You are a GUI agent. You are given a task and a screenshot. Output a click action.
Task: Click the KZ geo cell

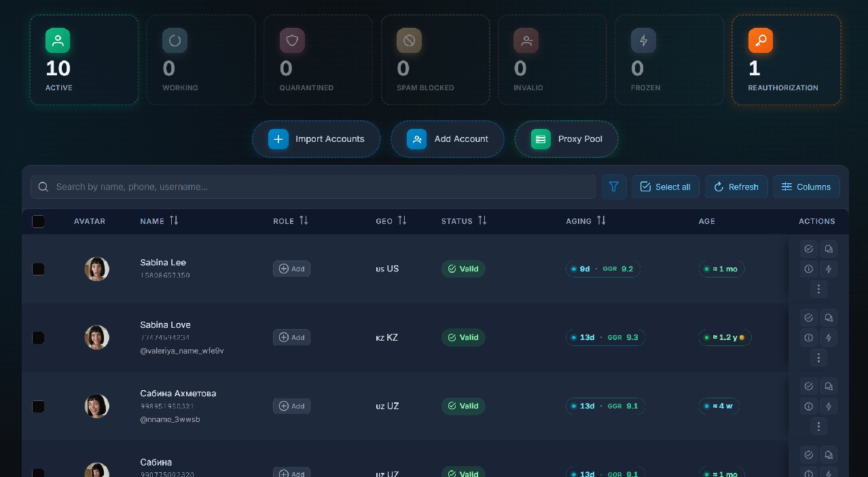386,337
